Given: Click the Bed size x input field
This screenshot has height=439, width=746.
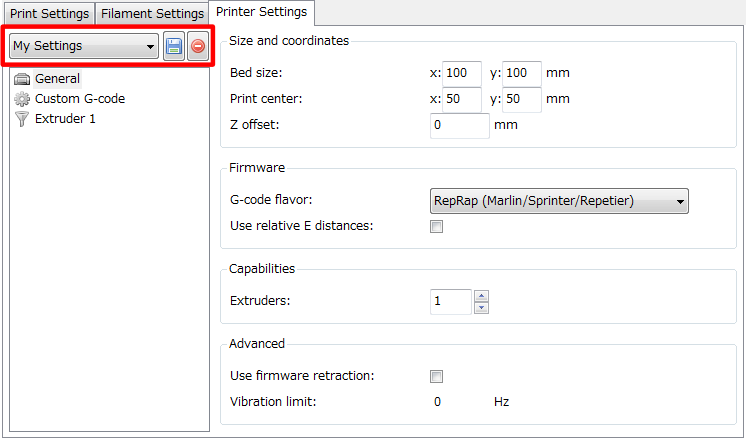Looking at the screenshot, I should [x=462, y=73].
